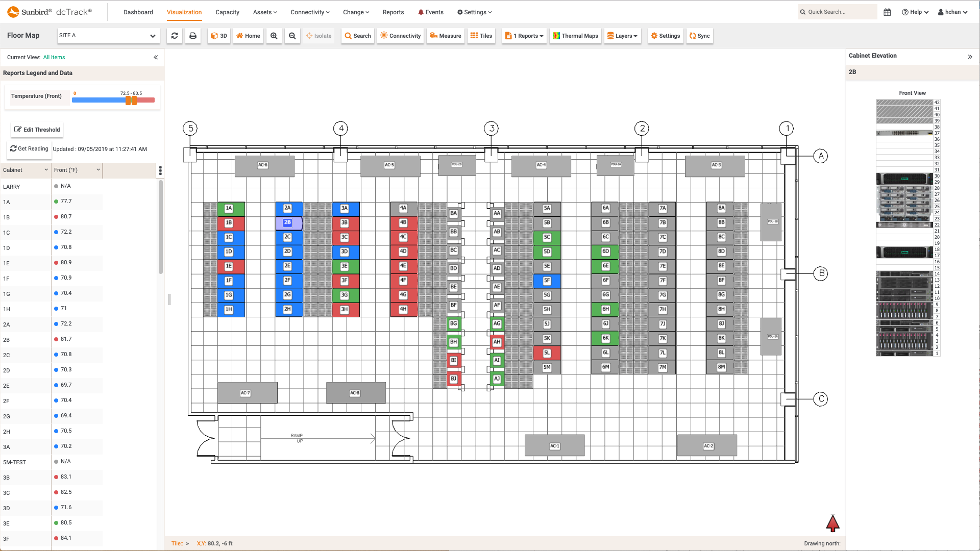Click the red north arrow compass
This screenshot has width=980, height=551.
(832, 523)
